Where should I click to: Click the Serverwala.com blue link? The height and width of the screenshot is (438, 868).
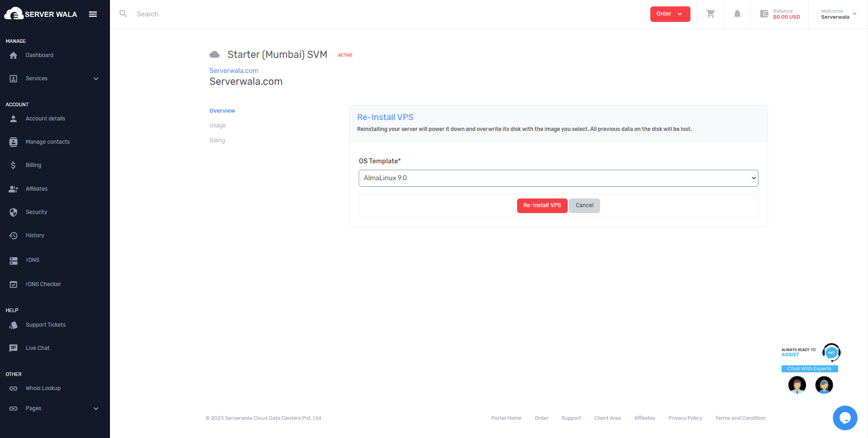point(234,71)
